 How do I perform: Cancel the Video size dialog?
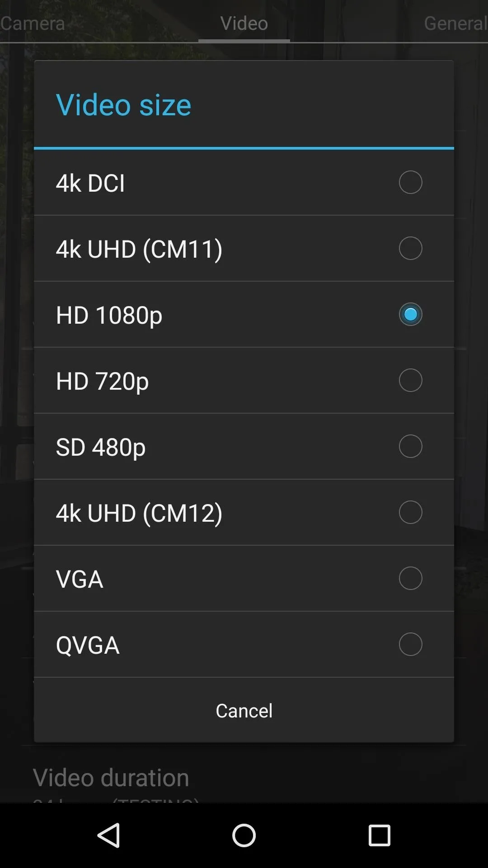click(244, 710)
